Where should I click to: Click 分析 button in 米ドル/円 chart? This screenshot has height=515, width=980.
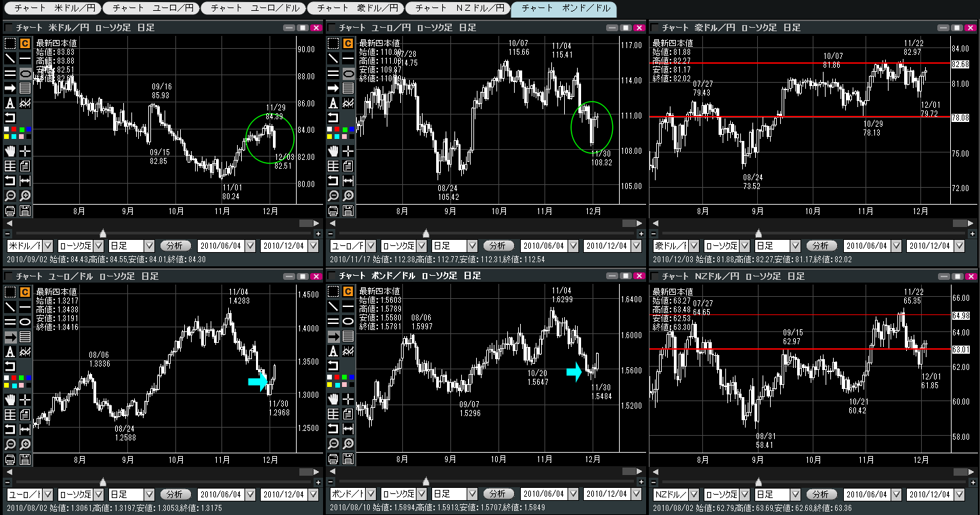click(x=175, y=246)
